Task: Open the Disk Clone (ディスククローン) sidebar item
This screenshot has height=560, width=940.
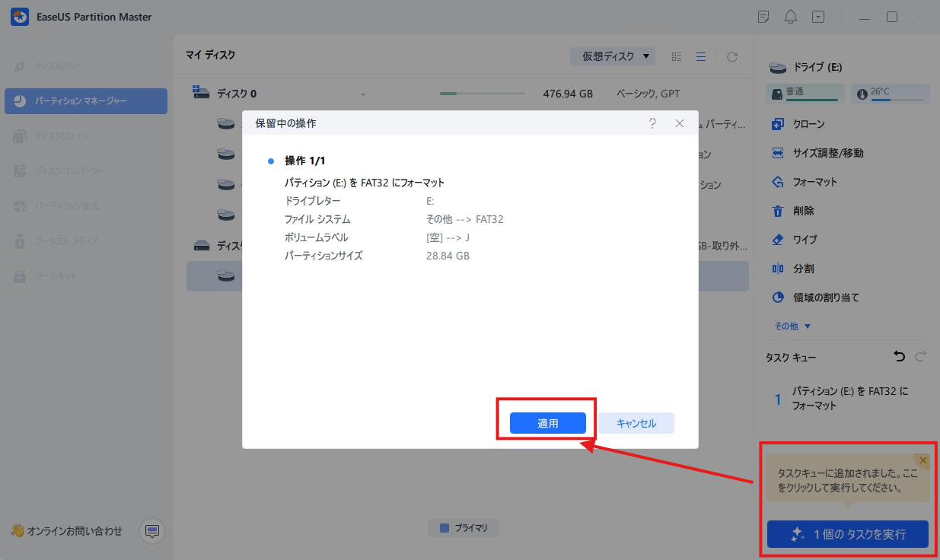Action: (x=62, y=136)
